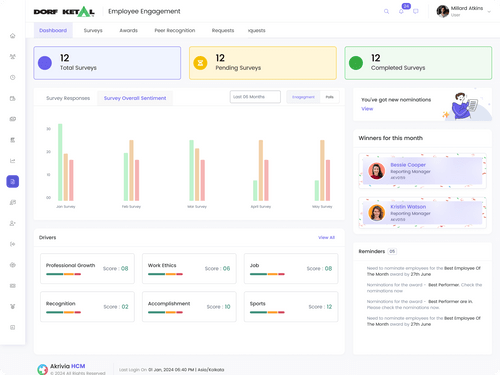Click the Work Ethics score bar
The height and width of the screenshot is (375, 500).
coord(165,274)
